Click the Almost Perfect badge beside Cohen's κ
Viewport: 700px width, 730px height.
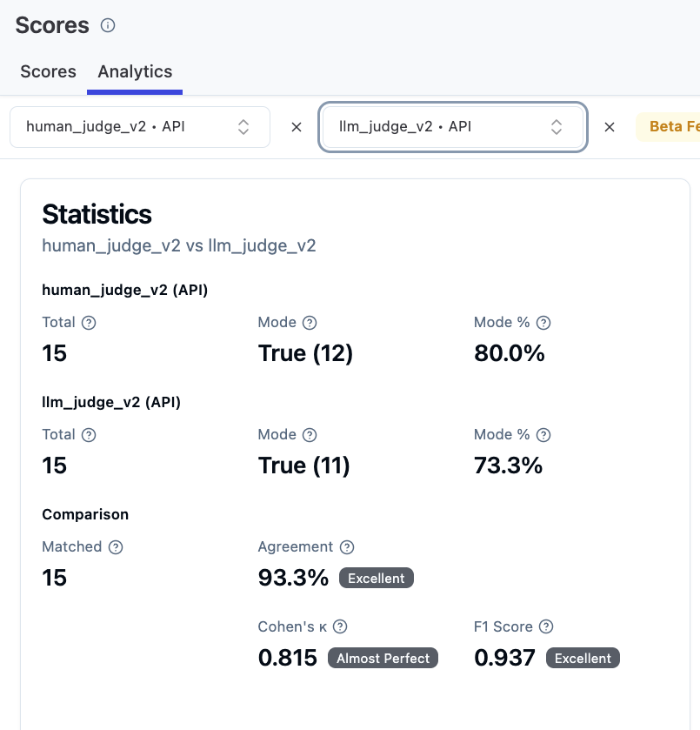coord(383,658)
